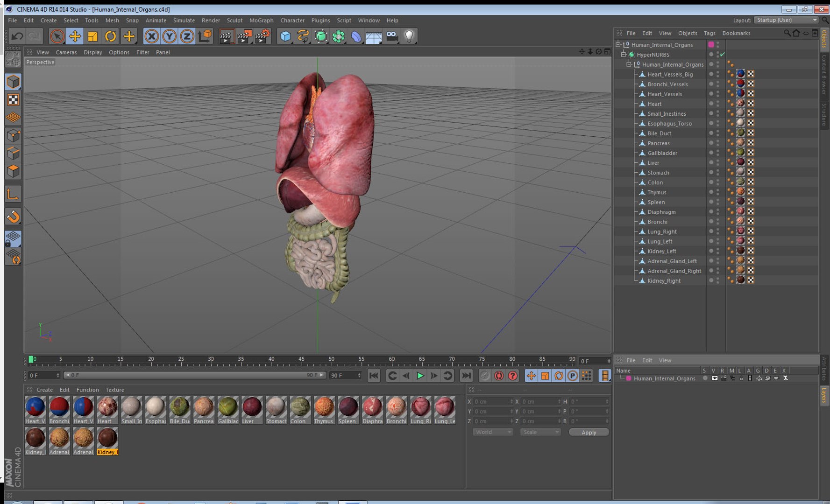The width and height of the screenshot is (830, 504).
Task: Click the X position input field
Action: pyautogui.click(x=493, y=402)
